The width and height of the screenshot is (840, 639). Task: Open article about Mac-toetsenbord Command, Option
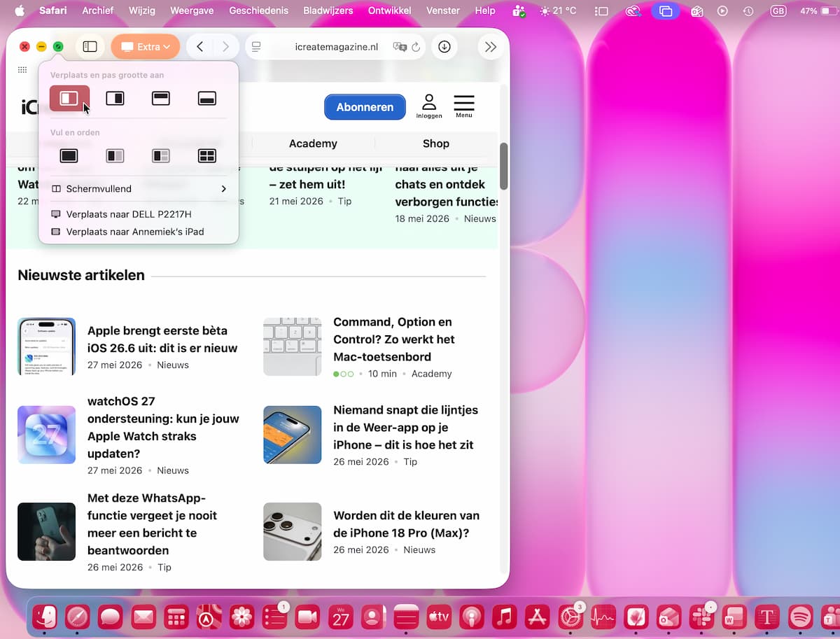[394, 339]
